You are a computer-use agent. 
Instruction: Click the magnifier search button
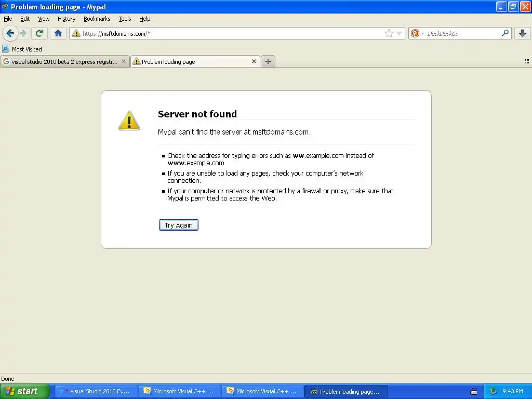point(505,33)
